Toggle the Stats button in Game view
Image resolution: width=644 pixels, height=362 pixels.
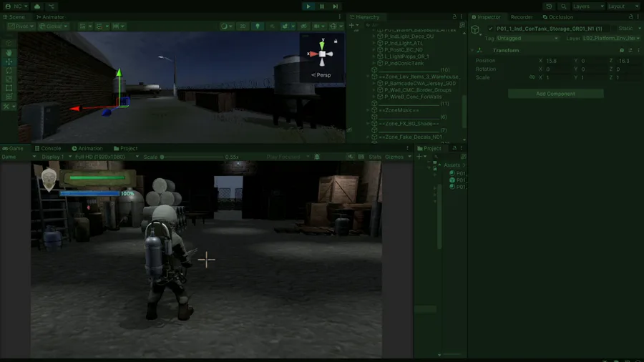coord(374,157)
